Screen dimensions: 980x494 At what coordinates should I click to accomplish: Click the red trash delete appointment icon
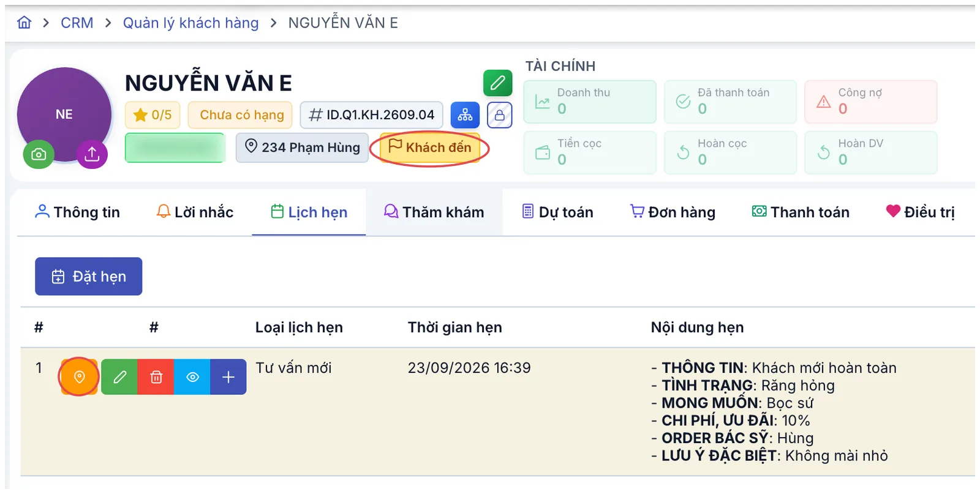click(x=156, y=377)
